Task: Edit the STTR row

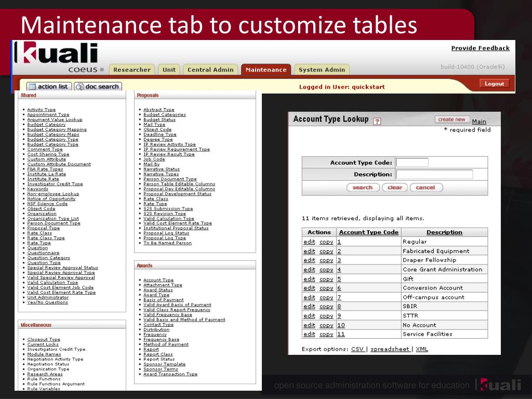Action: [309, 315]
